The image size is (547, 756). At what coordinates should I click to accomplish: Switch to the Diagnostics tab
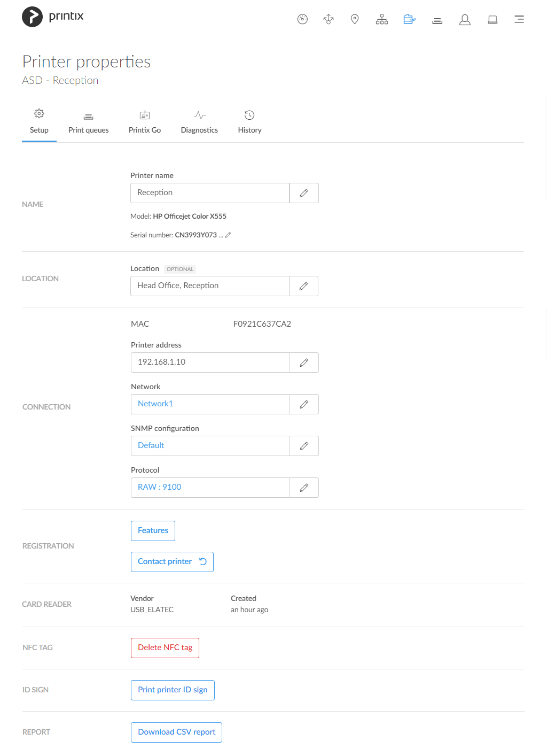coord(199,122)
